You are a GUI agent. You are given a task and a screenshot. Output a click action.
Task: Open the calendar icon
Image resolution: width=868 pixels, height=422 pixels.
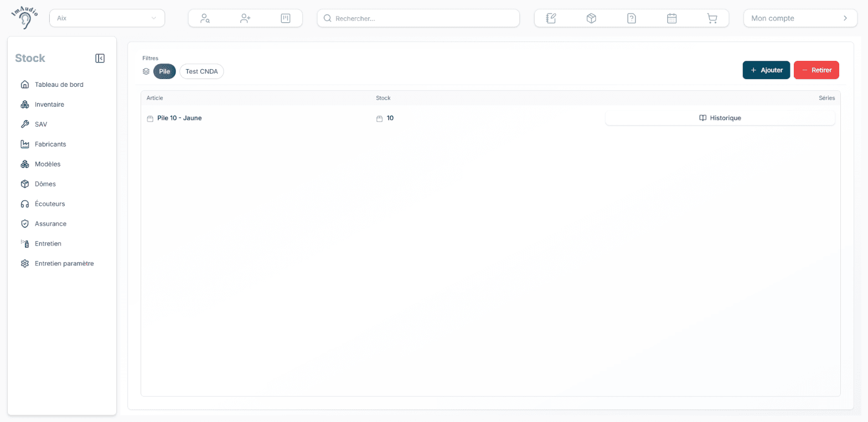tap(672, 18)
